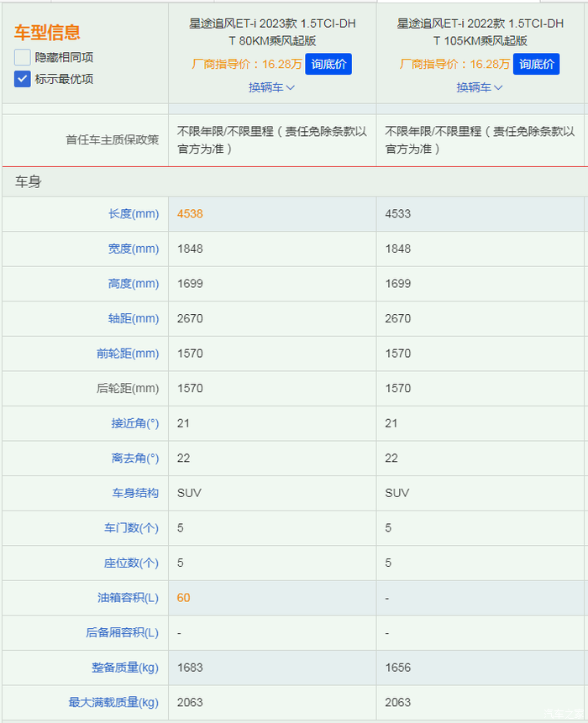Click the 宽度(mm) parameter label
The image size is (588, 723).
click(133, 249)
